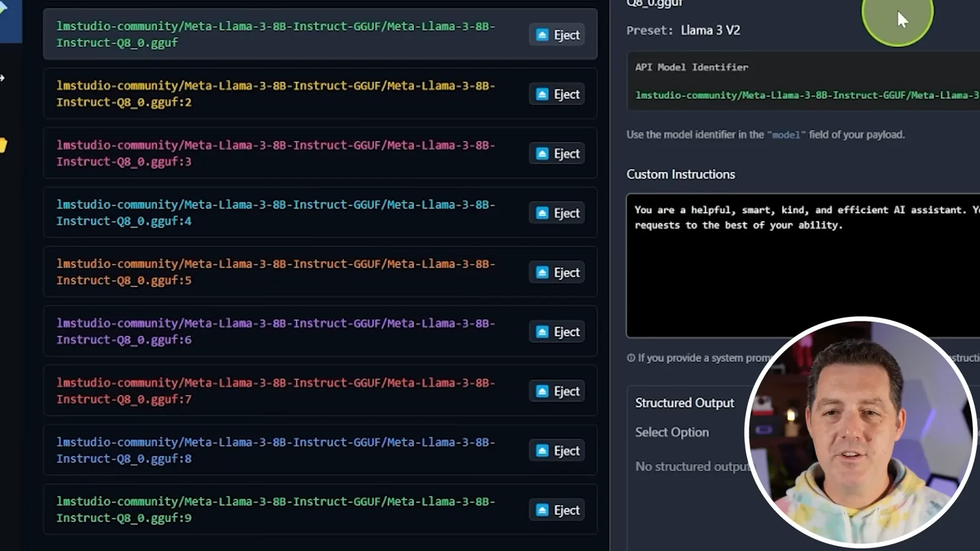Select the loaded model row ending gguf:3
Screen dimensions: 980x551
pos(320,153)
